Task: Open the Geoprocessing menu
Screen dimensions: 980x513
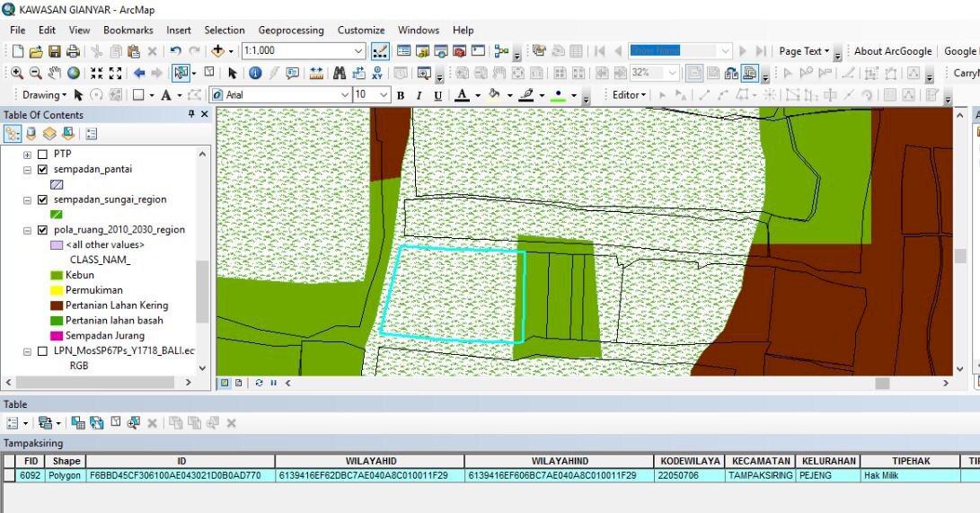Action: (x=292, y=30)
